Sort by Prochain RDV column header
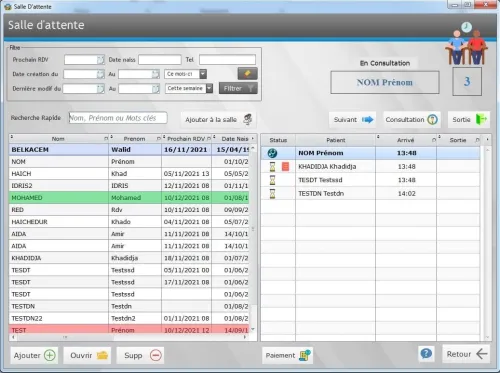Screen dimensions: 500x373 point(186,139)
